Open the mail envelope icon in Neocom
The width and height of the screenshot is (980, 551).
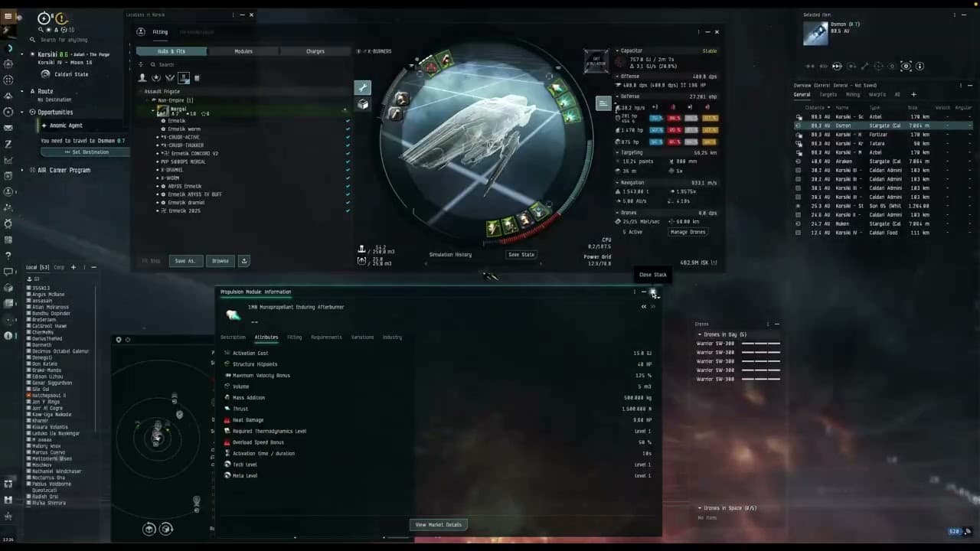8,128
